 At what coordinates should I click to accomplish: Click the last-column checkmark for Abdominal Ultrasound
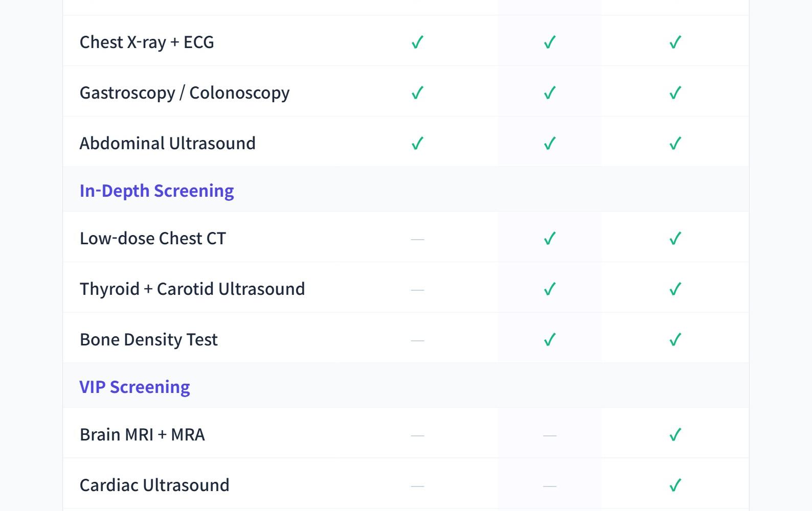675,143
